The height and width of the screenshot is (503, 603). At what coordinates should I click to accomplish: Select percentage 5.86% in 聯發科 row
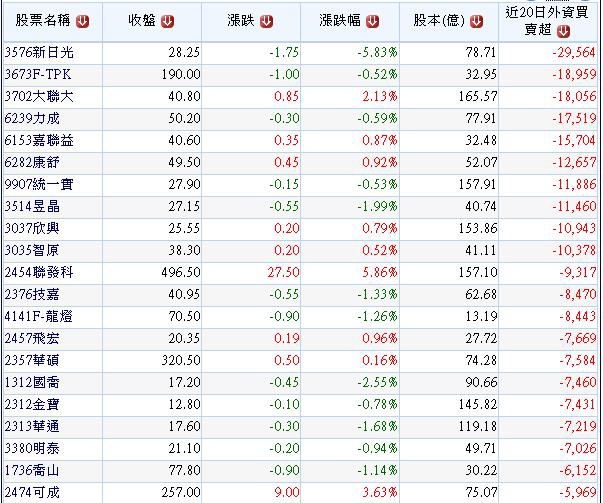(x=380, y=272)
